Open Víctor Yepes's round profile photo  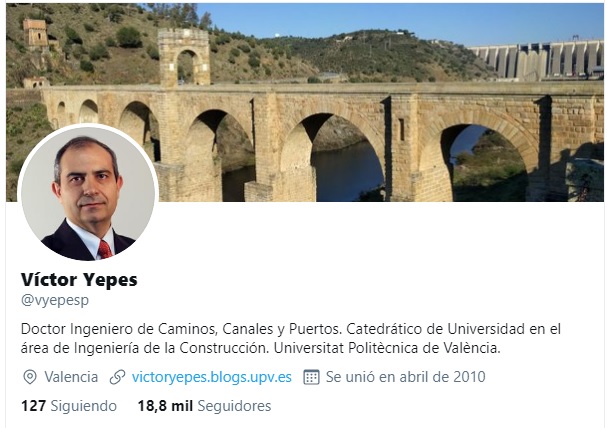[x=88, y=193]
